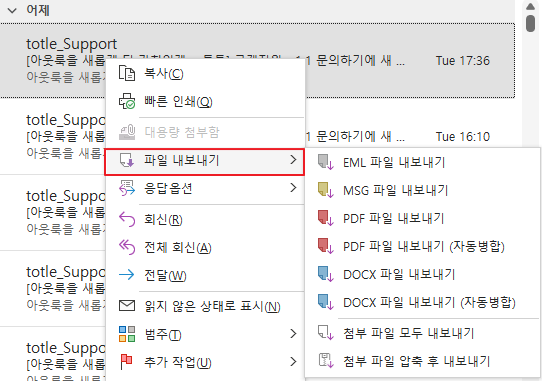The width and height of the screenshot is (542, 381).
Task: Click the 첨부 파일 모두 내보내기 icon
Action: click(x=325, y=332)
